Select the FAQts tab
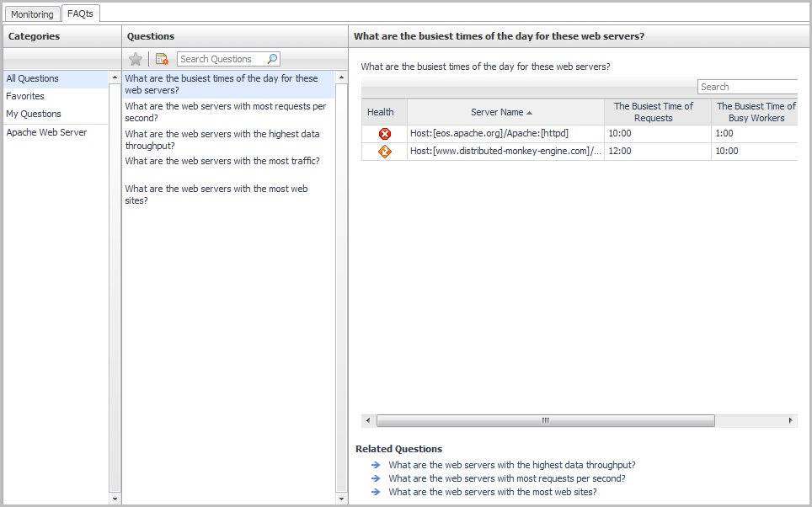 tap(80, 13)
